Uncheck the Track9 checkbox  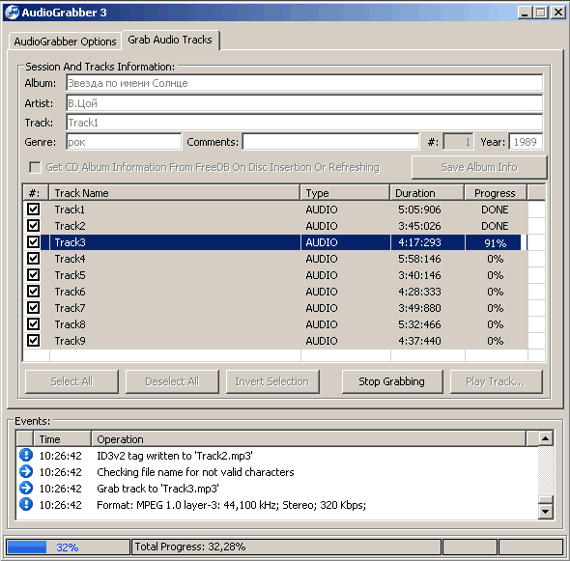point(33,341)
